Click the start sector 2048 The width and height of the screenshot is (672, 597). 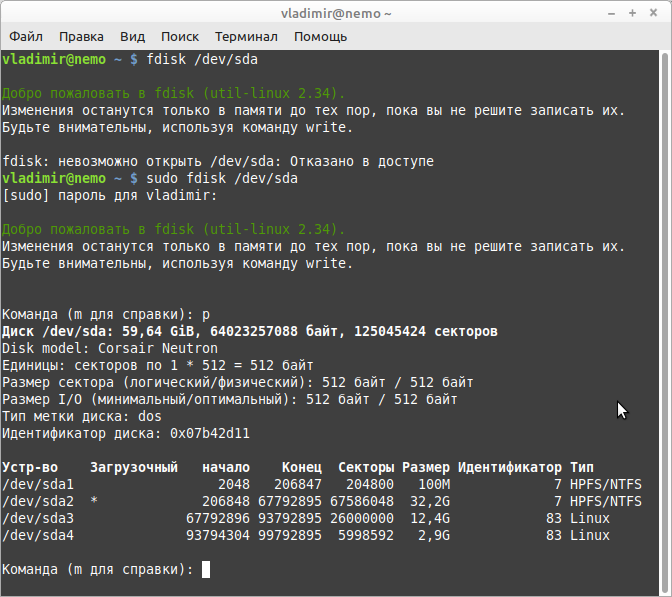pyautogui.click(x=234, y=484)
